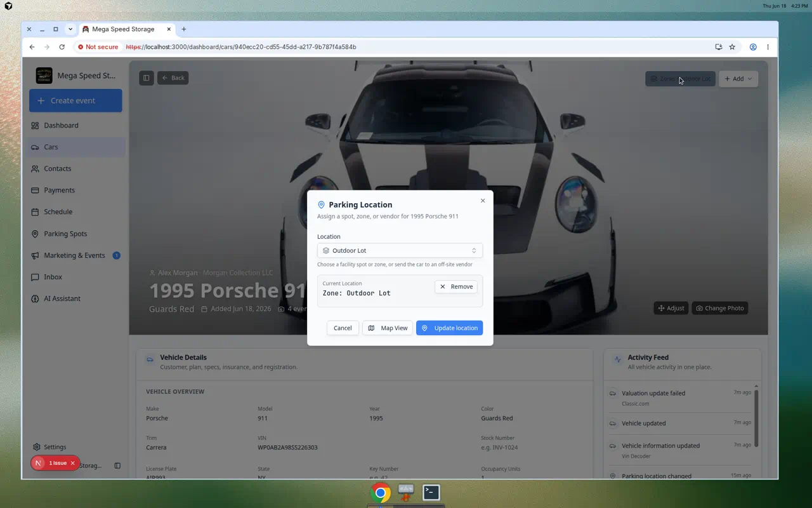Click the VIN value WP0AB2A98S5226303

tap(287, 447)
